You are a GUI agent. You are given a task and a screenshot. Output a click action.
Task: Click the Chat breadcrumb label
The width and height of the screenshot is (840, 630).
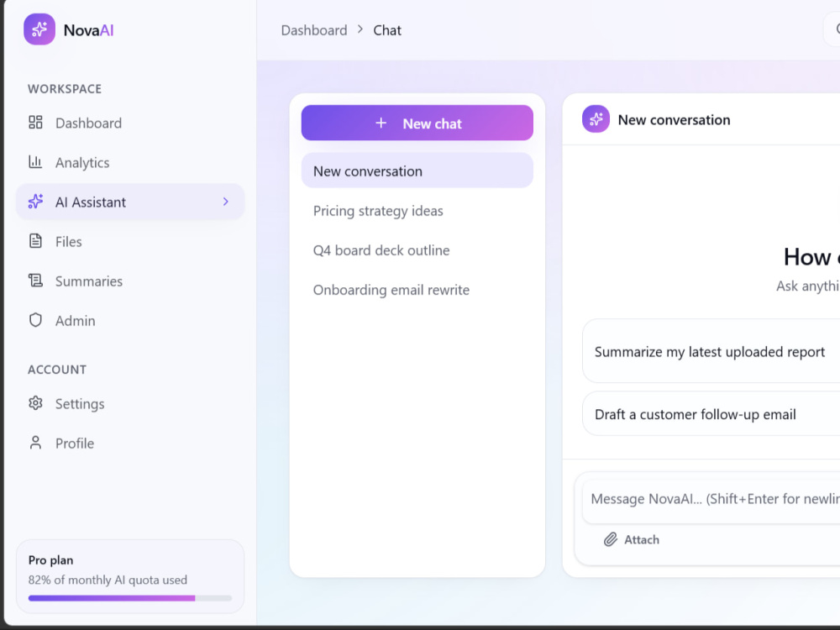pos(386,30)
